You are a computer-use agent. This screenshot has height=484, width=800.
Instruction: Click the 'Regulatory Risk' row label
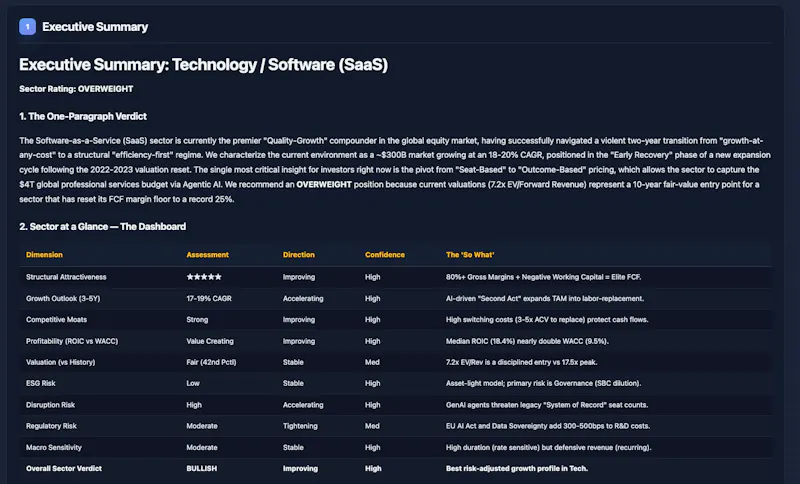tap(52, 426)
